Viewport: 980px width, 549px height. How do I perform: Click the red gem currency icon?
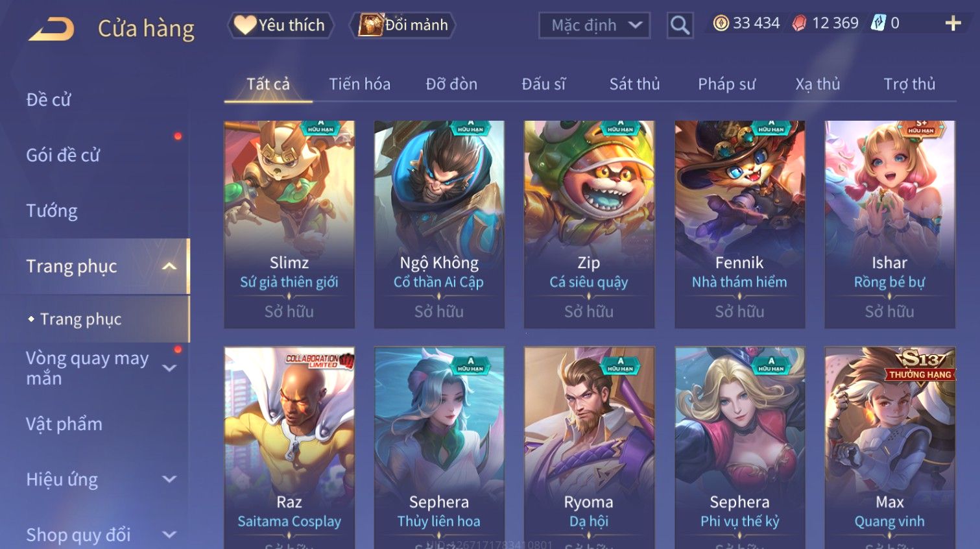pyautogui.click(x=799, y=23)
